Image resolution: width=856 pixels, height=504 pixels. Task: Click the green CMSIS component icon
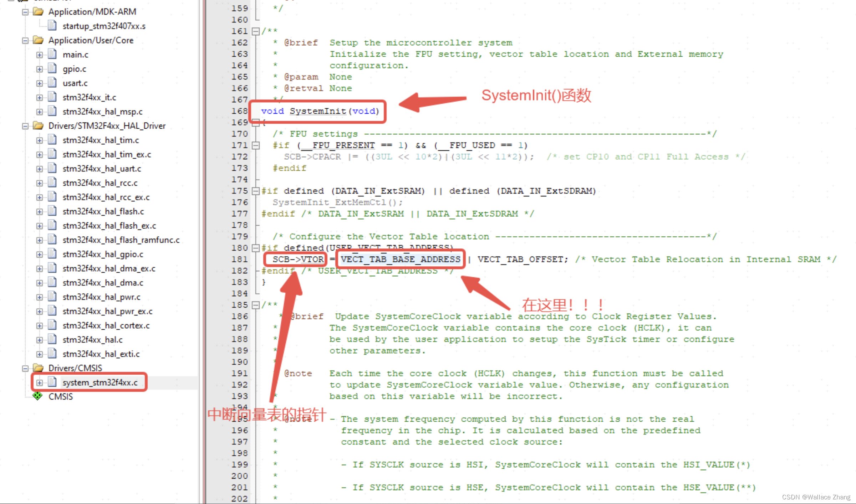click(x=37, y=396)
